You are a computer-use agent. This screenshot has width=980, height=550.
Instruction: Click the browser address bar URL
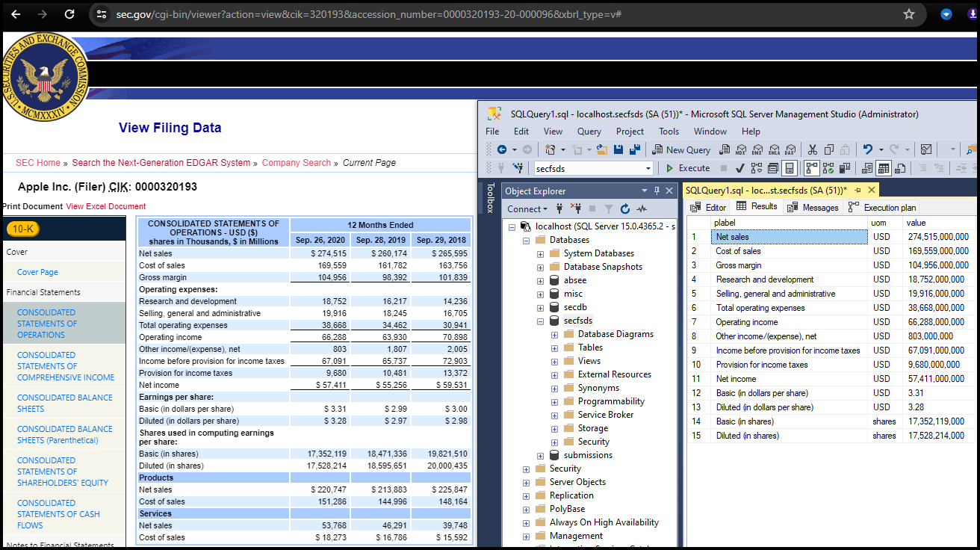pyautogui.click(x=369, y=14)
